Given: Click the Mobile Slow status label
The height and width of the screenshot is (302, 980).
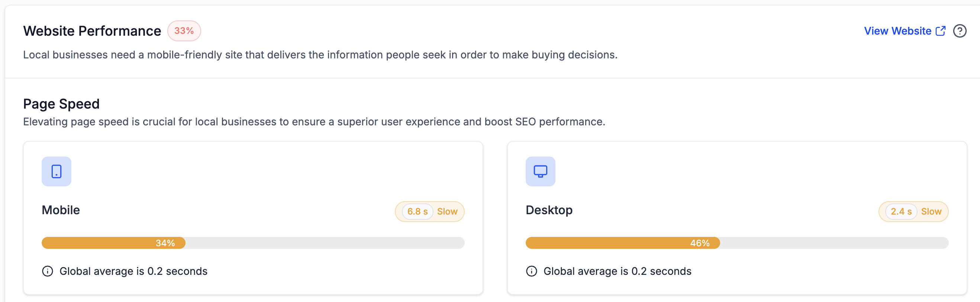Looking at the screenshot, I should click(x=447, y=212).
